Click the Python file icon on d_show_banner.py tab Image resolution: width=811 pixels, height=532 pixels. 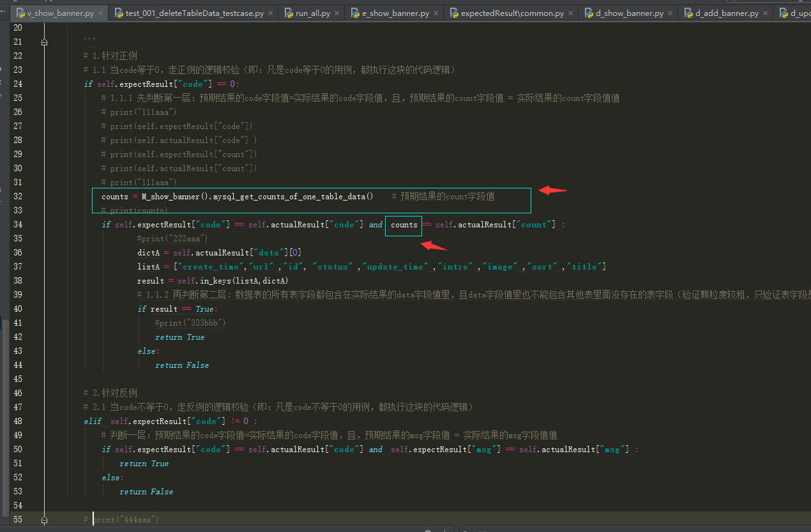[x=589, y=13]
